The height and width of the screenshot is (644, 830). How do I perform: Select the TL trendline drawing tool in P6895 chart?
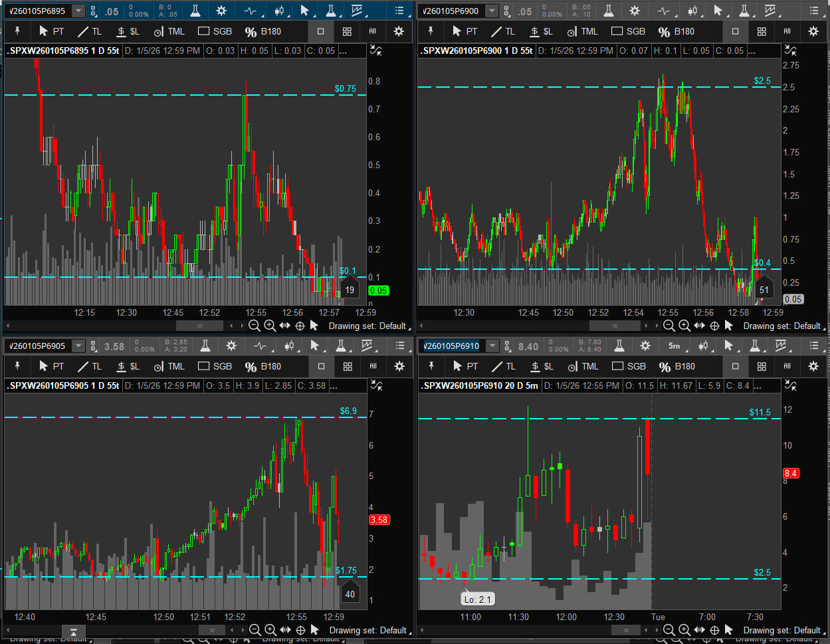pos(90,31)
